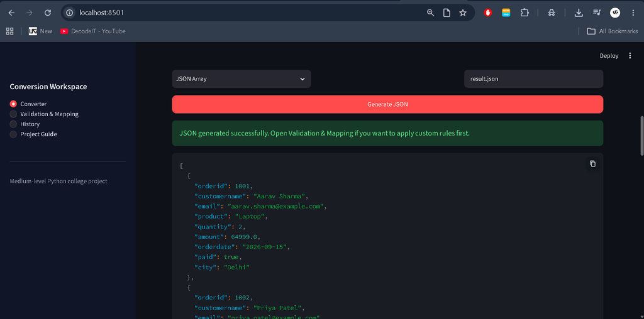
Task: Reload the localhost page
Action: tap(48, 13)
